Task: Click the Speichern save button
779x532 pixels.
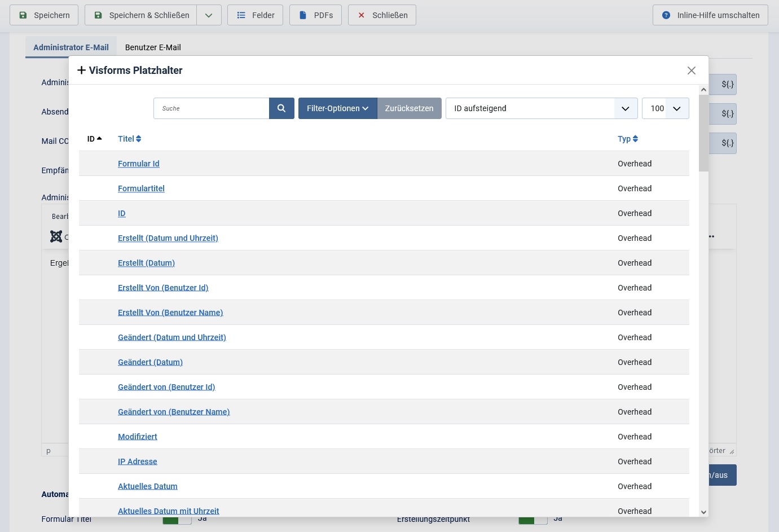Action: (x=44, y=15)
